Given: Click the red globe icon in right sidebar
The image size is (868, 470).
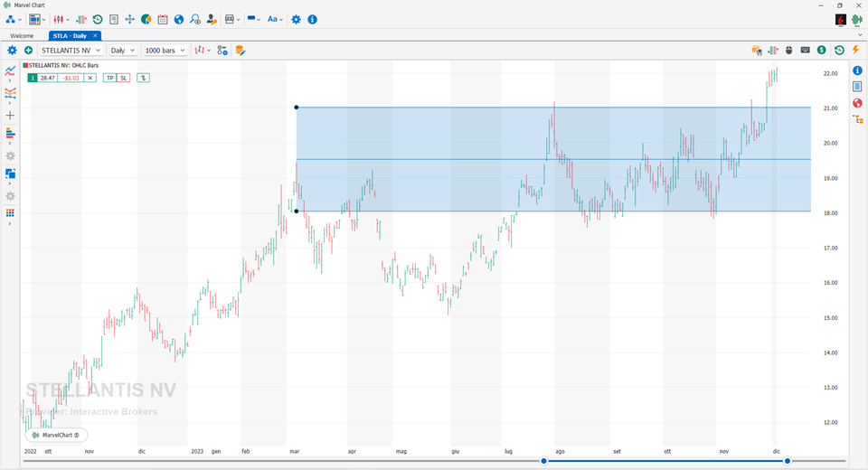Looking at the screenshot, I should [x=857, y=103].
